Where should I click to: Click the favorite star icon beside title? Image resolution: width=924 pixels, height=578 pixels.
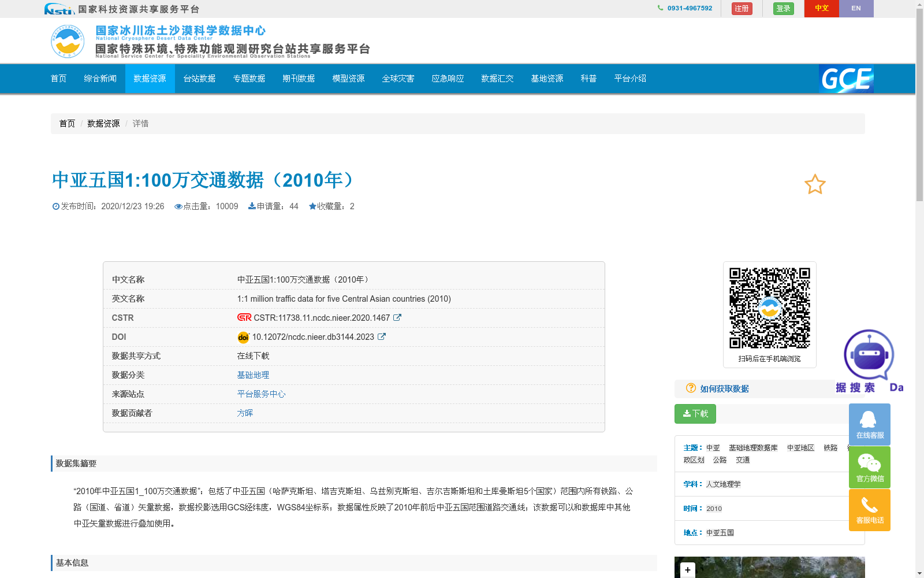click(x=815, y=184)
